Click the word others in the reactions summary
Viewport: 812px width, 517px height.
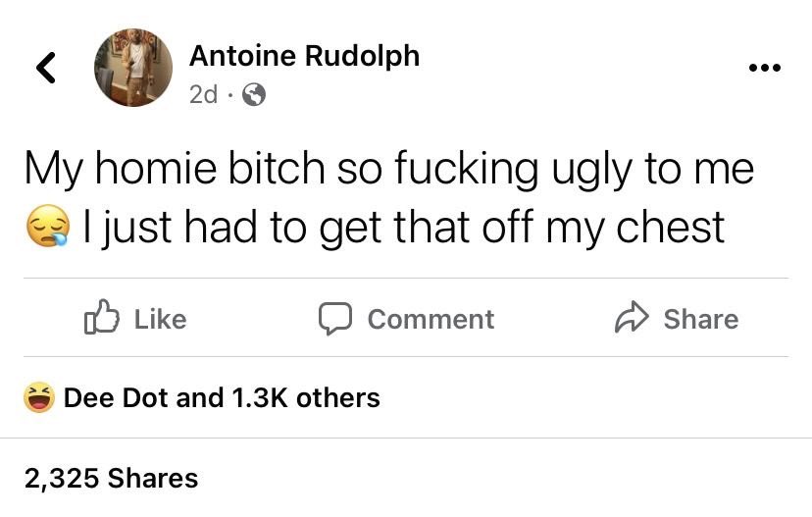coord(338,398)
